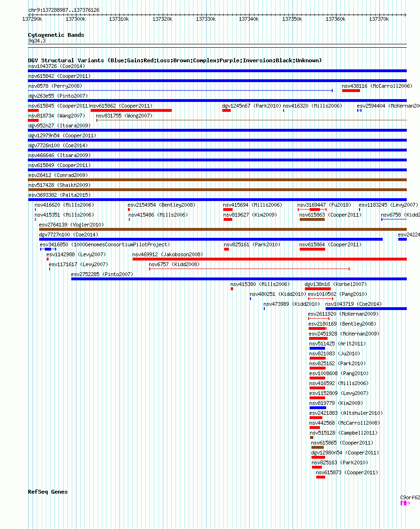Click the Cytogenetic Bands track title

click(x=56, y=35)
